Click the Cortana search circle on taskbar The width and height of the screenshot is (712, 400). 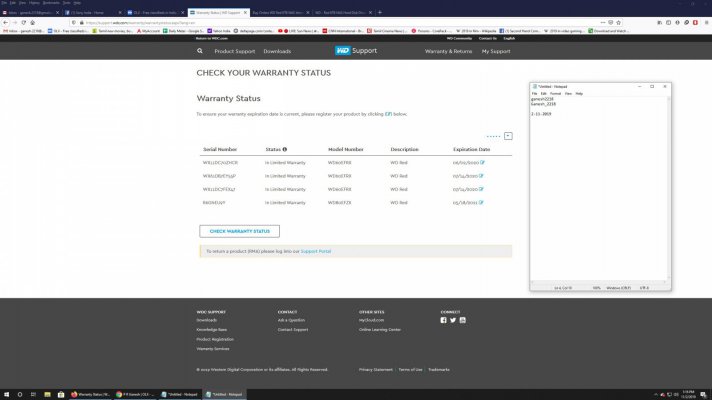[x=20, y=395]
